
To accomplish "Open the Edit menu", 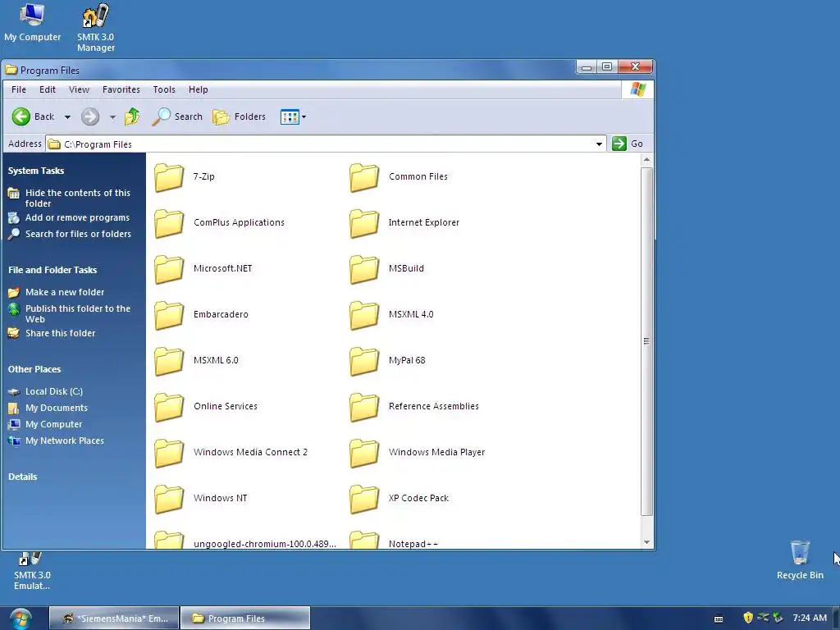I will point(47,89).
